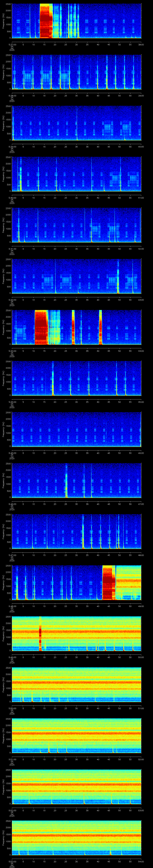This screenshot has width=153, height=868.
Task: Open the spectrogram panel starting at 5:39:00
Action: (x=76, y=123)
